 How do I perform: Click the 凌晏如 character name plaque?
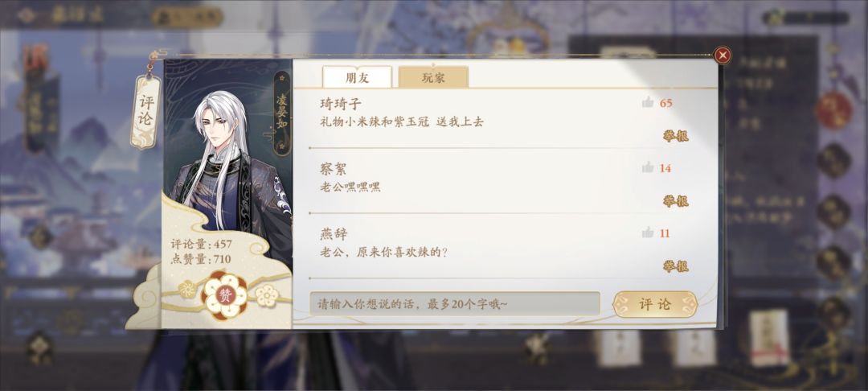pyautogui.click(x=282, y=113)
